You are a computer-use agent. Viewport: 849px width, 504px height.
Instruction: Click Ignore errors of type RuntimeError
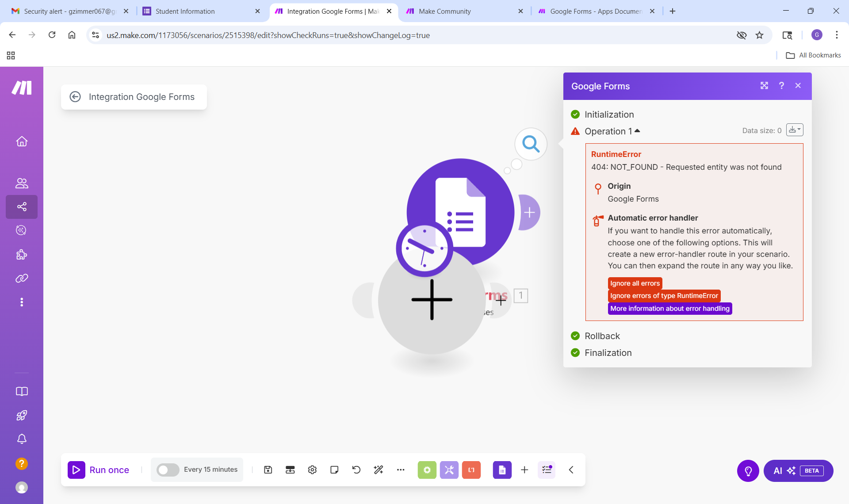pos(664,296)
